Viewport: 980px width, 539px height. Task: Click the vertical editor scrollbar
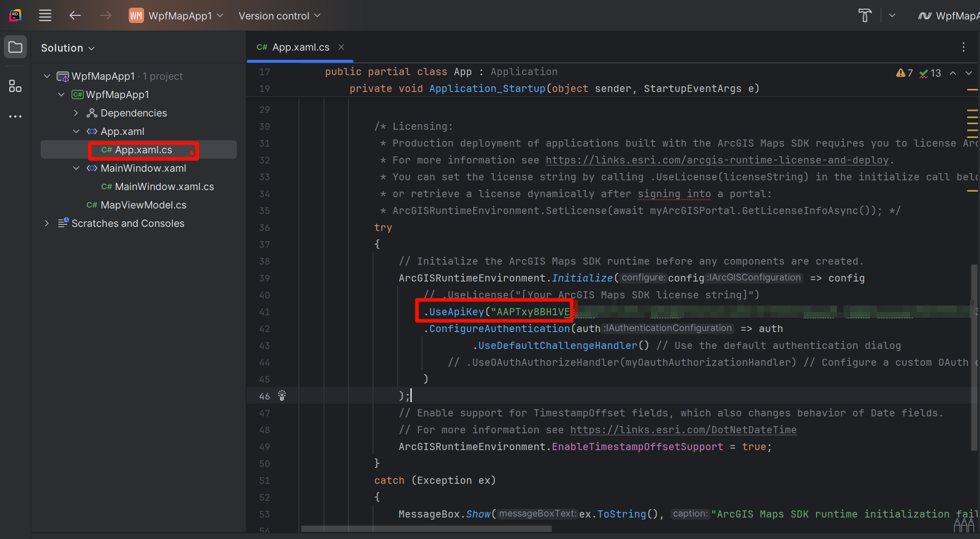point(974,358)
